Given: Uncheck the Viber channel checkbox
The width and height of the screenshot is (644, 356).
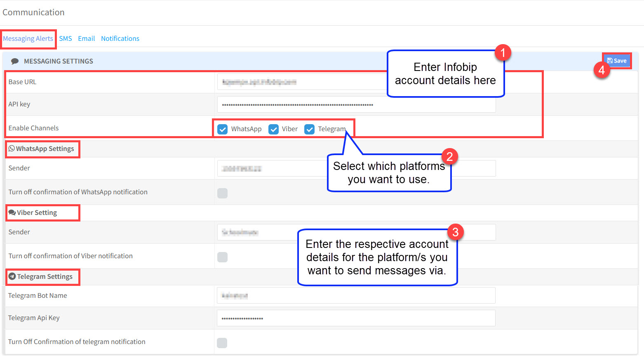Looking at the screenshot, I should (273, 129).
